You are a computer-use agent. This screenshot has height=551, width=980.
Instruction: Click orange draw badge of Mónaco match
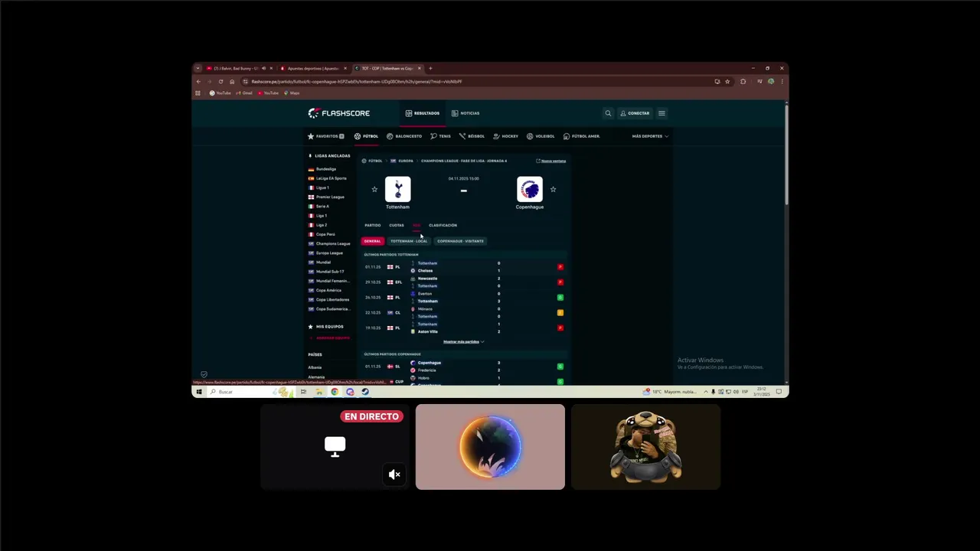click(560, 313)
